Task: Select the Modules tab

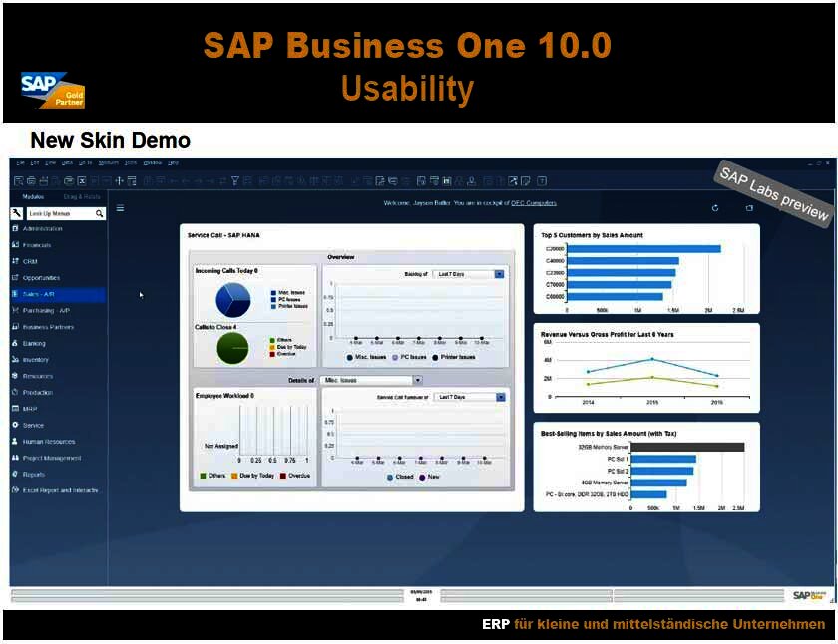Action: pos(33,196)
